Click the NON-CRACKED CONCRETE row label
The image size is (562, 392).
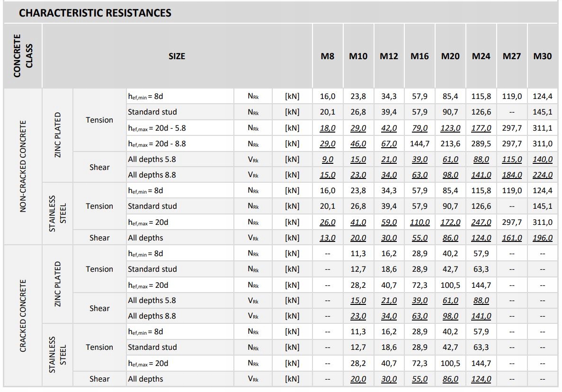point(23,167)
